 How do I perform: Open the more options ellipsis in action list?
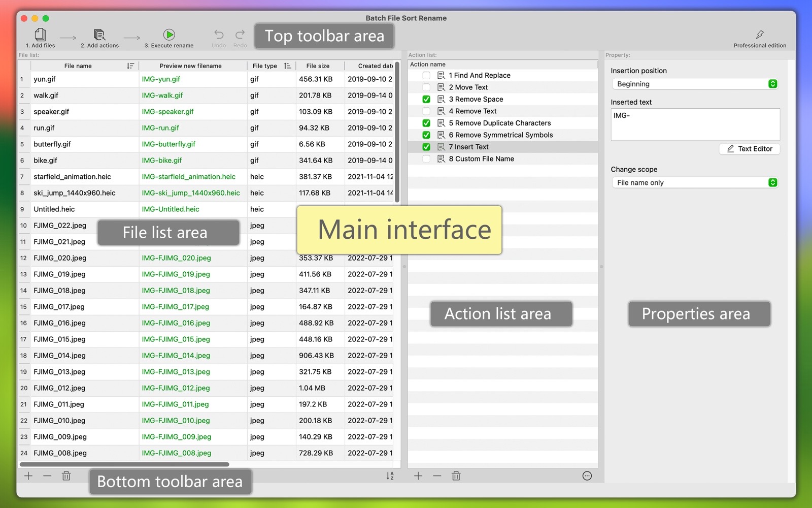coord(587,476)
